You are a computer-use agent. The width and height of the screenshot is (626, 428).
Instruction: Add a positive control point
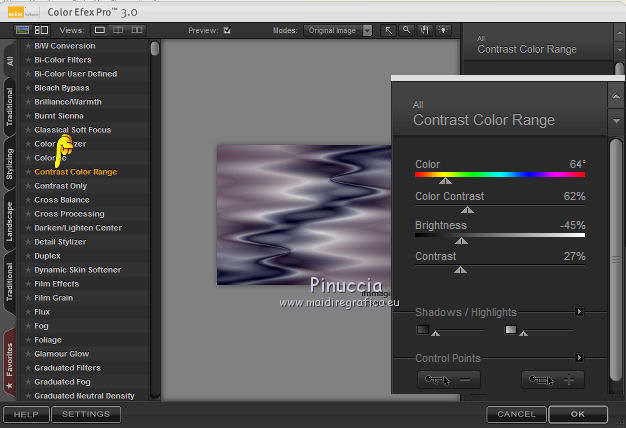pyautogui.click(x=553, y=380)
